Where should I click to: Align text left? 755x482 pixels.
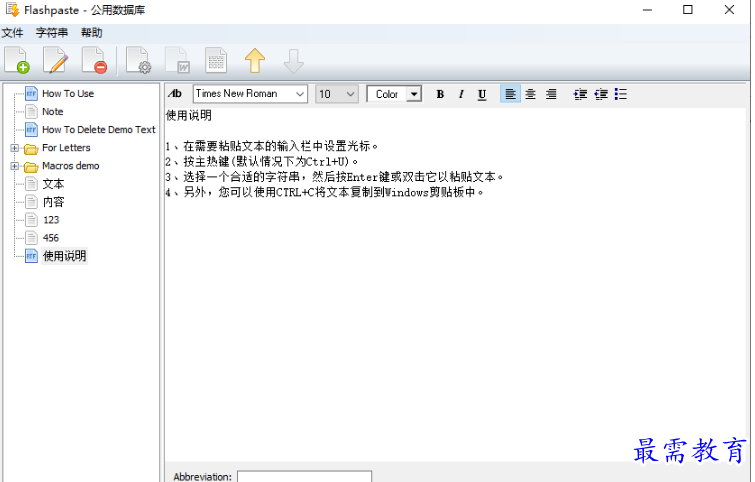point(510,94)
